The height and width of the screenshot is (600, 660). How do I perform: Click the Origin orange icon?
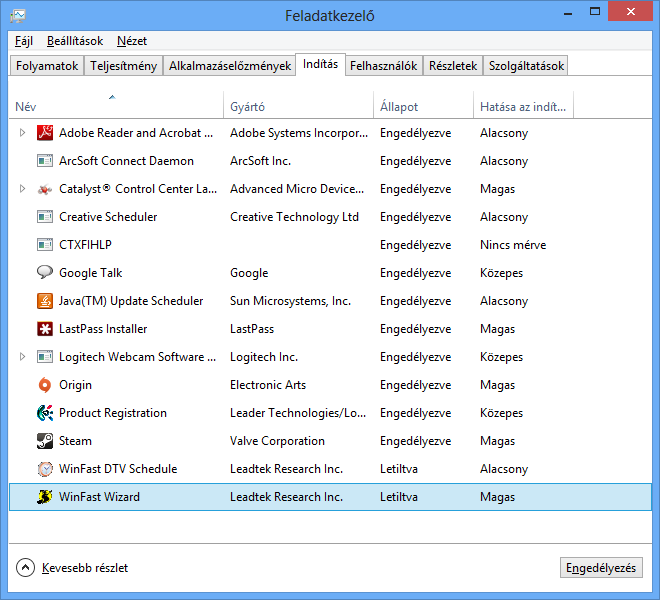[45, 385]
